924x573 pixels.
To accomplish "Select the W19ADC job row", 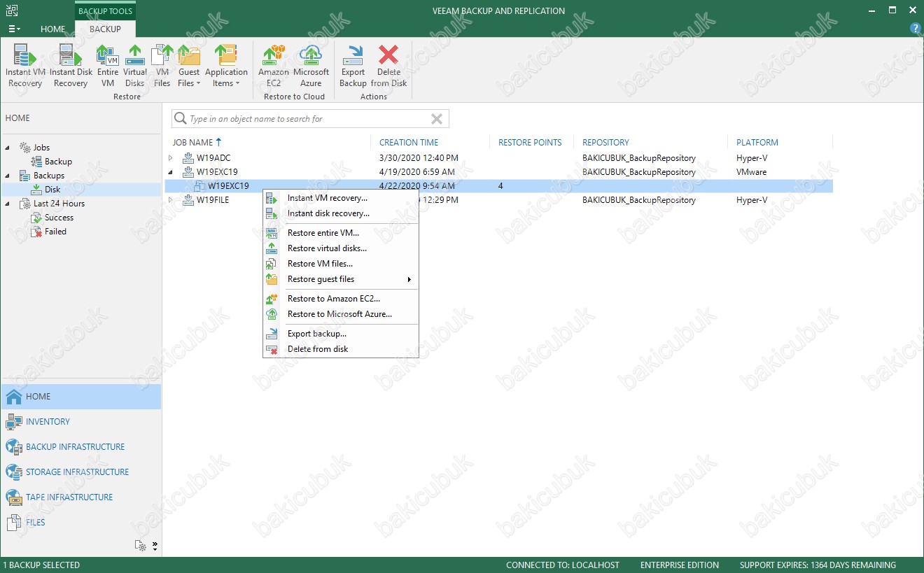I will point(498,158).
